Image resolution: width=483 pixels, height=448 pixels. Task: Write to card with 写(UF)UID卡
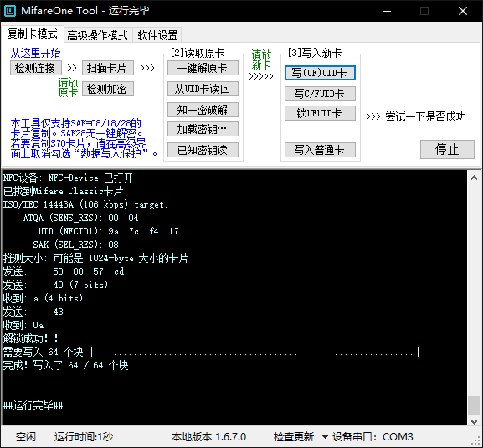click(320, 73)
